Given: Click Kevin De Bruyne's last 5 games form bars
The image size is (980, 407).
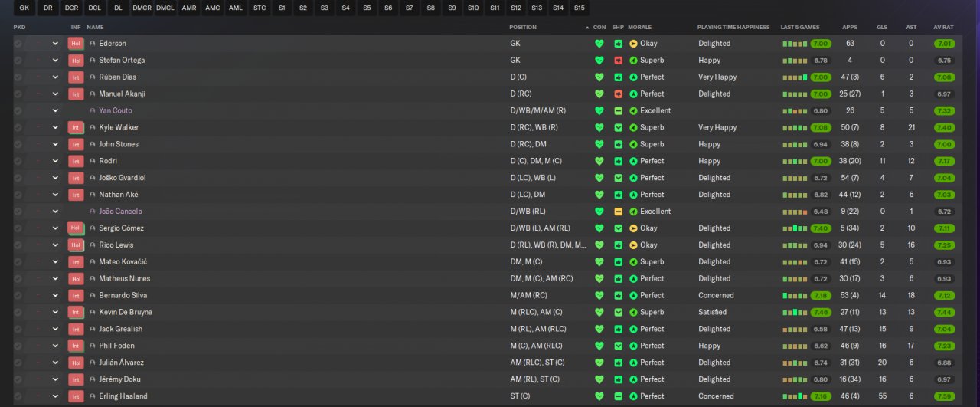Looking at the screenshot, I should [x=795, y=313].
